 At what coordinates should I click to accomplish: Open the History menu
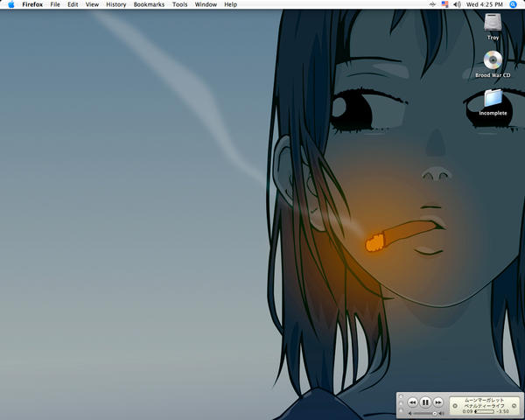(115, 4)
